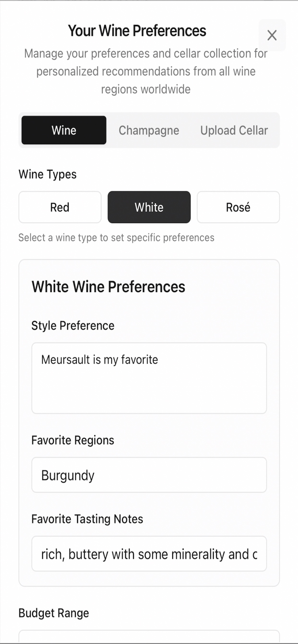The image size is (298, 644).
Task: Click the Your Wine Preferences title
Action: tap(137, 31)
